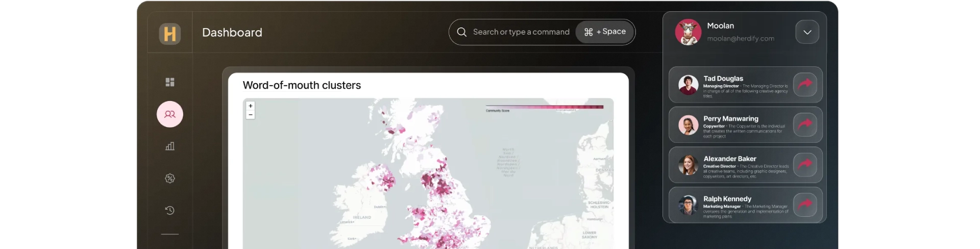
Task: Share arrow for Perry Manwaring
Action: (x=805, y=124)
